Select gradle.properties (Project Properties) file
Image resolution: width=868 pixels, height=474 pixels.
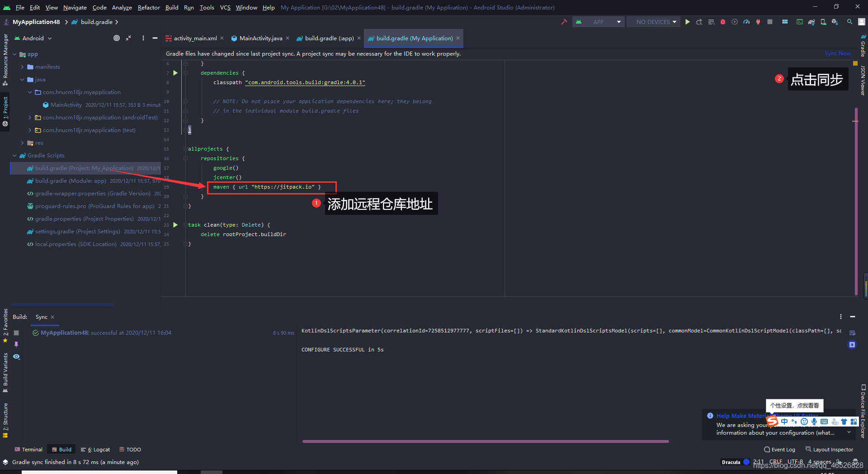point(85,219)
